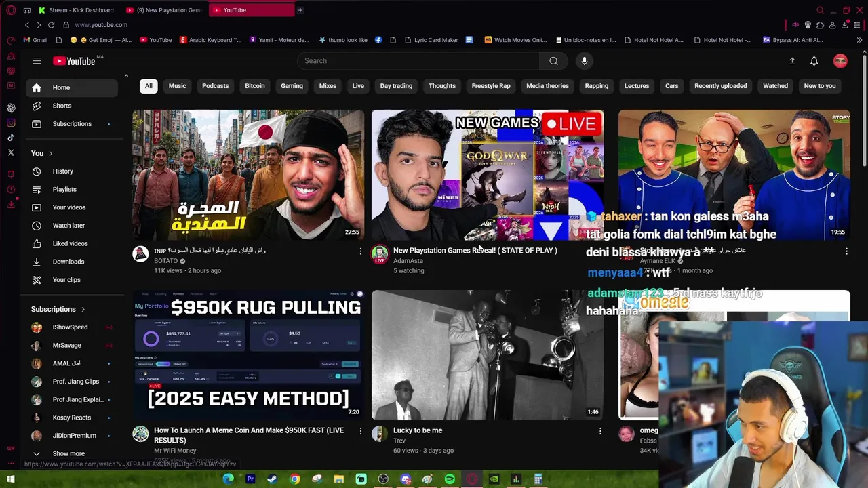
Task: Open the AdamAsta channel avatar
Action: [380, 254]
